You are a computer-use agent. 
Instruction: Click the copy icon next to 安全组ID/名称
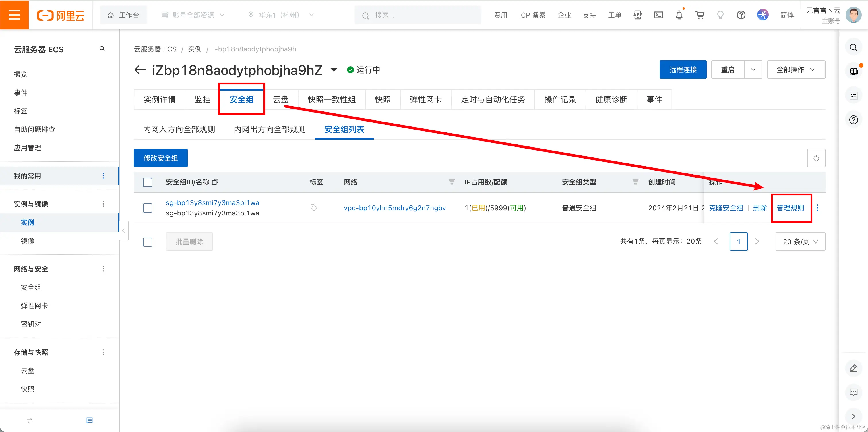tap(215, 182)
